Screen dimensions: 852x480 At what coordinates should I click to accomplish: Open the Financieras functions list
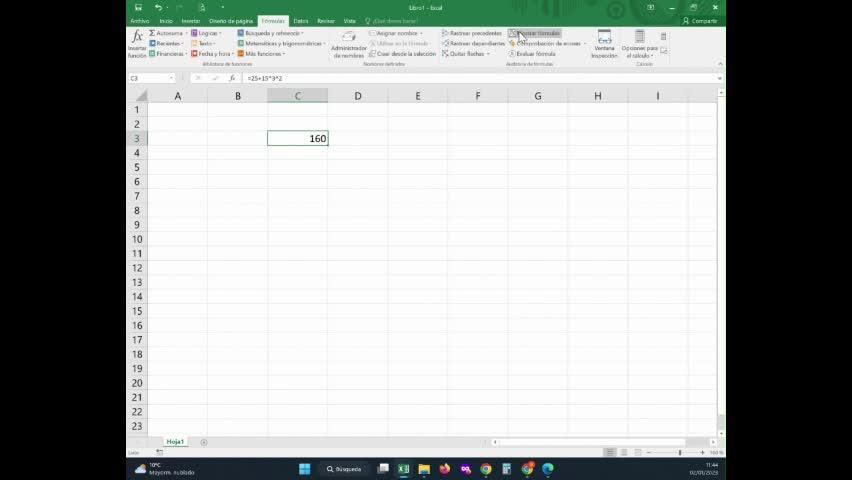[x=168, y=54]
